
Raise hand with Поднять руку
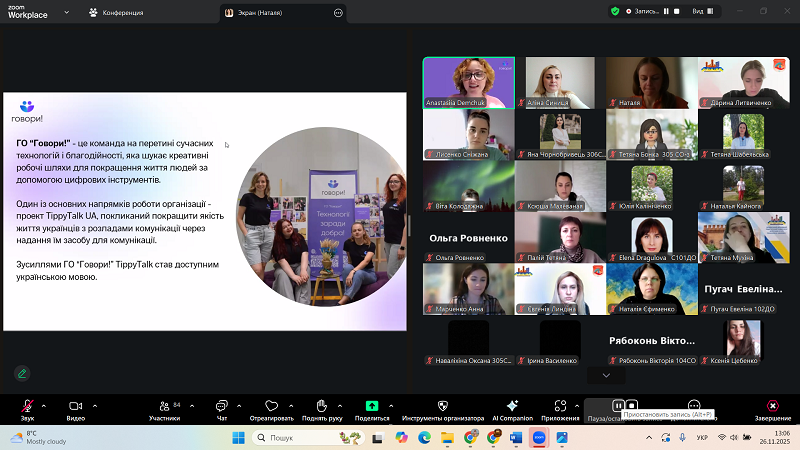click(x=321, y=406)
